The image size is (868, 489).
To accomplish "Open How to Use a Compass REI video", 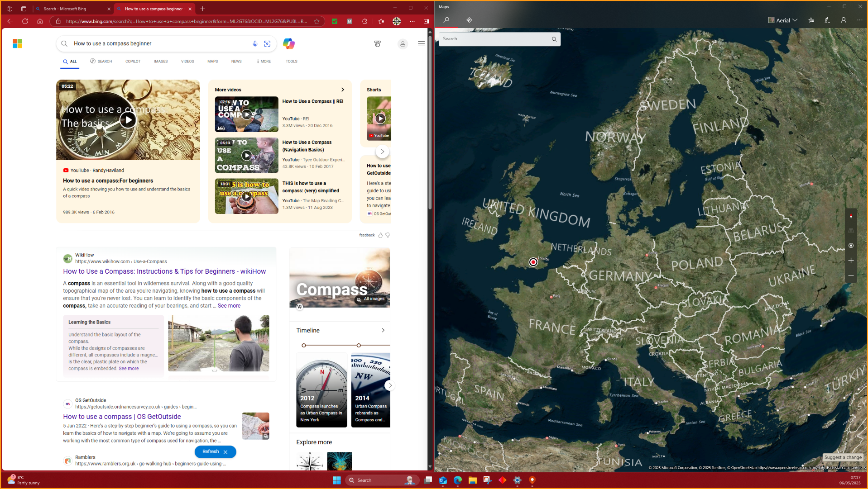I will [x=313, y=101].
